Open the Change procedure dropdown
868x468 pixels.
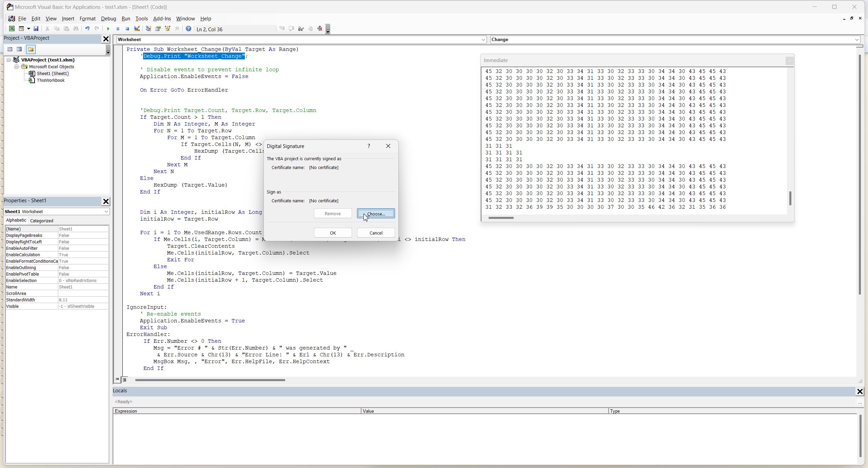(857, 40)
